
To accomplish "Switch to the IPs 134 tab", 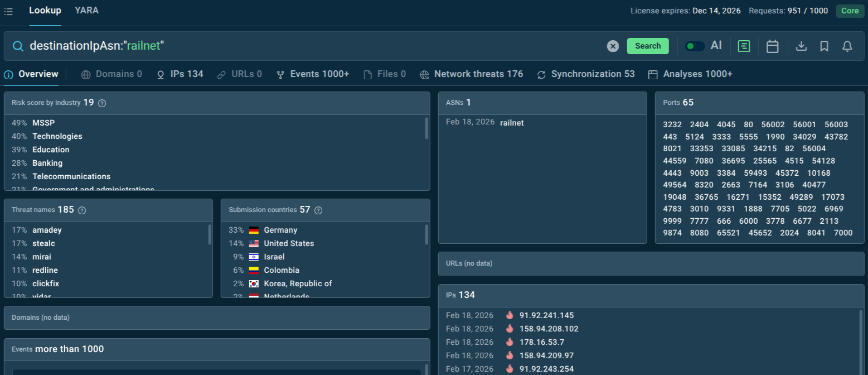I will 180,74.
